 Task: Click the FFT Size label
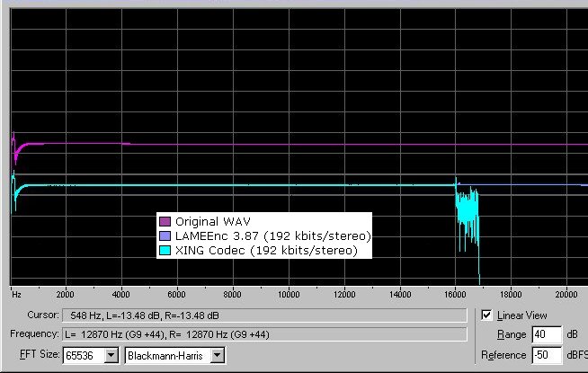(x=40, y=354)
